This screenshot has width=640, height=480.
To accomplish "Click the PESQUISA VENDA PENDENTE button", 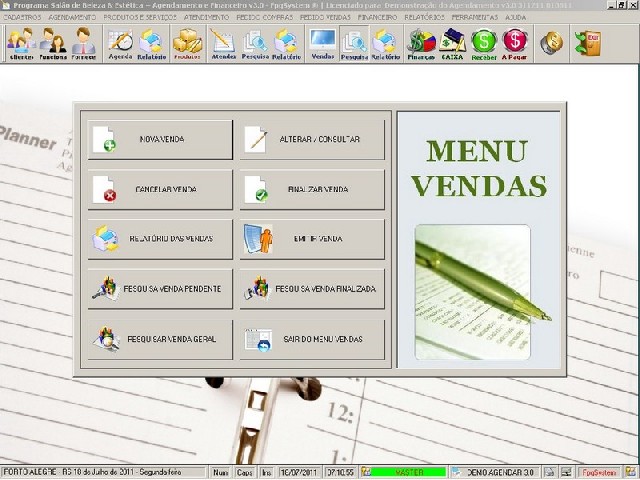I will coord(160,289).
